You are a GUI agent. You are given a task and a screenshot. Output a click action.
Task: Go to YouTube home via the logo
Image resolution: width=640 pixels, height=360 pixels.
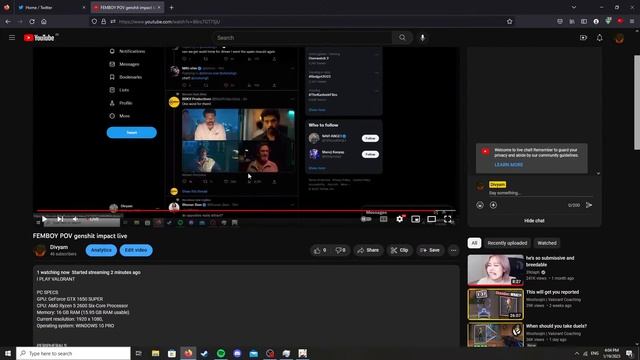[x=39, y=38]
